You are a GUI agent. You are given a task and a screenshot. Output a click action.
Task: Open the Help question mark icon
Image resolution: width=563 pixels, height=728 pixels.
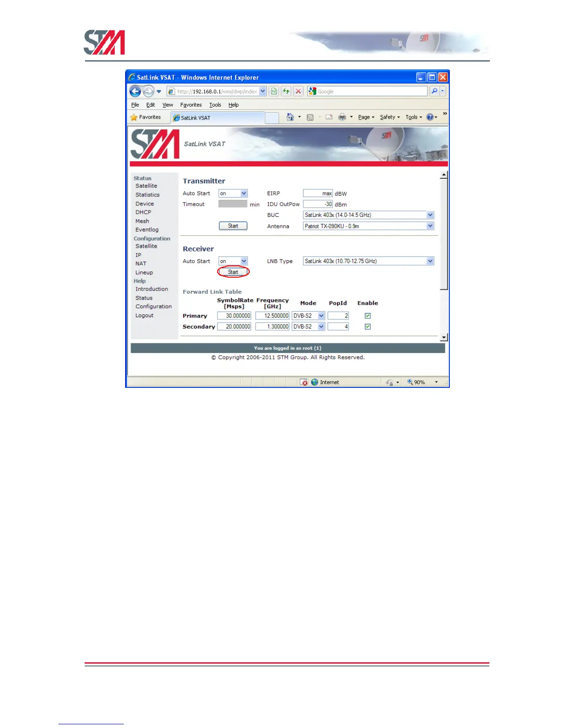pyautogui.click(x=430, y=117)
